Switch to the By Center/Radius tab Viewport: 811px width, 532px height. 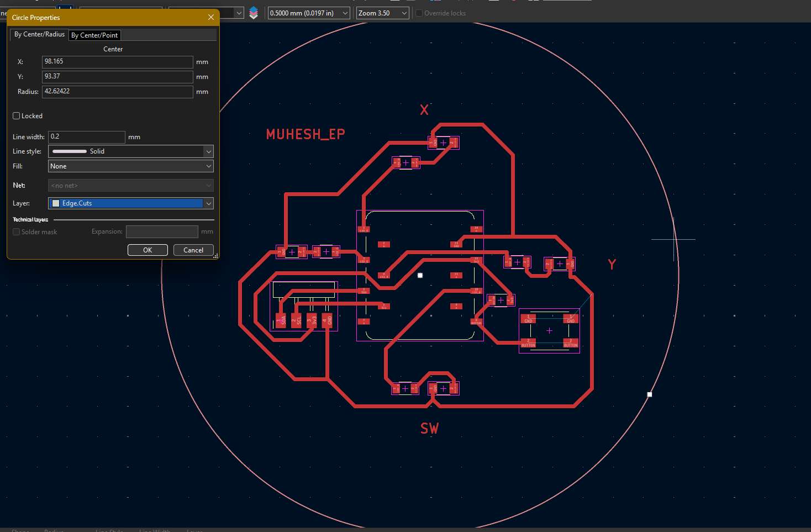[39, 34]
